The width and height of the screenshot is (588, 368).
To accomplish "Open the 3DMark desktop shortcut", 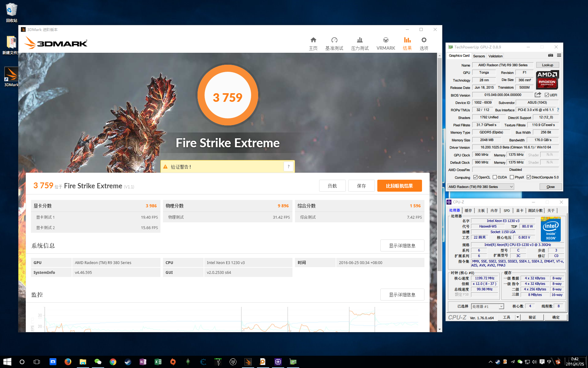I will tap(11, 77).
